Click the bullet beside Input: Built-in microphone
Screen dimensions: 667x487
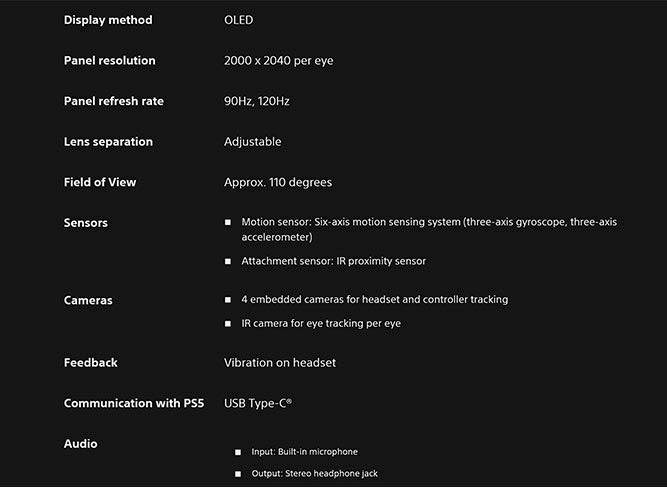coord(238,452)
